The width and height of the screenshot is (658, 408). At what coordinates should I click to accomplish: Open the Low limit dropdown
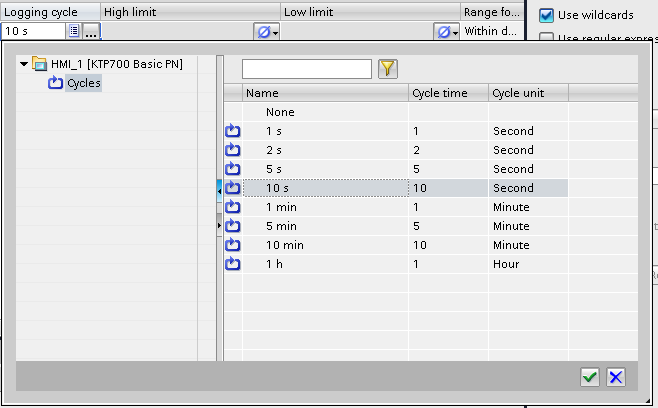coord(446,32)
